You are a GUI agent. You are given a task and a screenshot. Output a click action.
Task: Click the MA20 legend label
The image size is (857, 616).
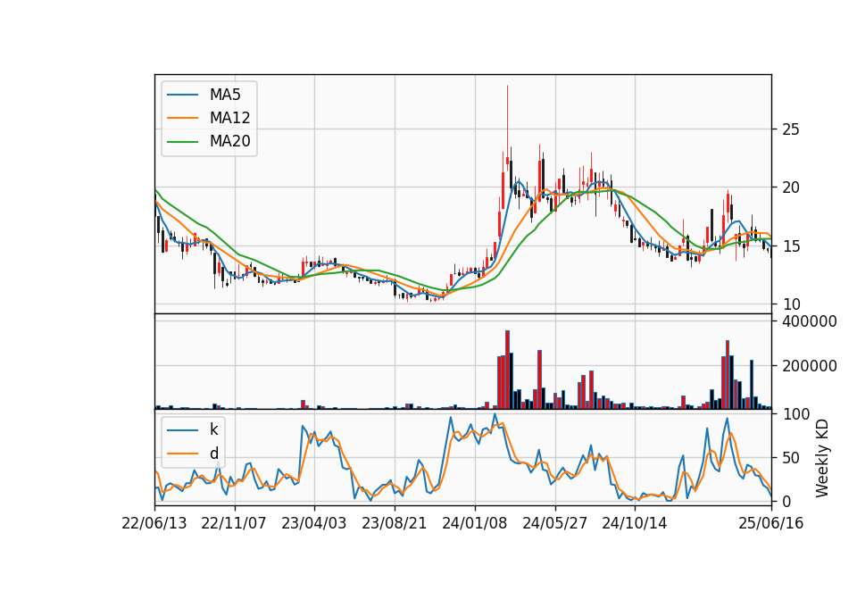(229, 142)
